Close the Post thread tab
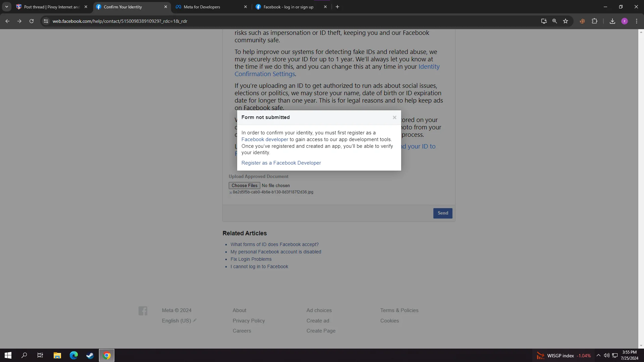This screenshot has width=644, height=362. [x=86, y=7]
